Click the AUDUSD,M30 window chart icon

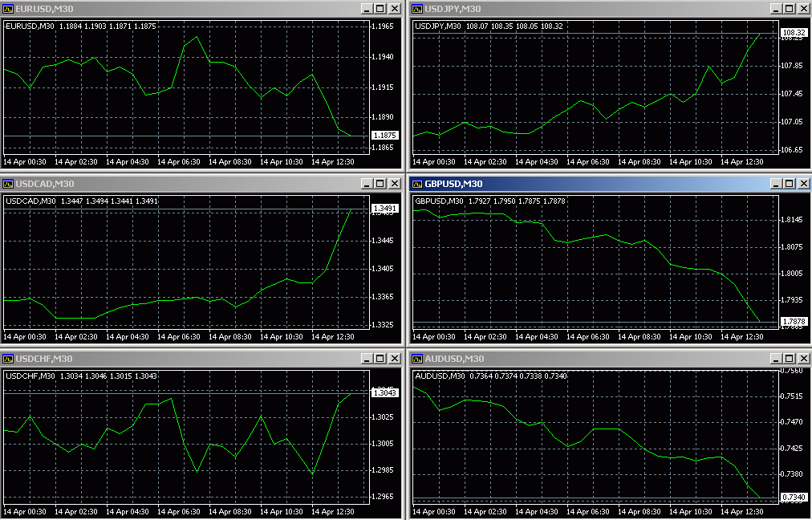417,359
